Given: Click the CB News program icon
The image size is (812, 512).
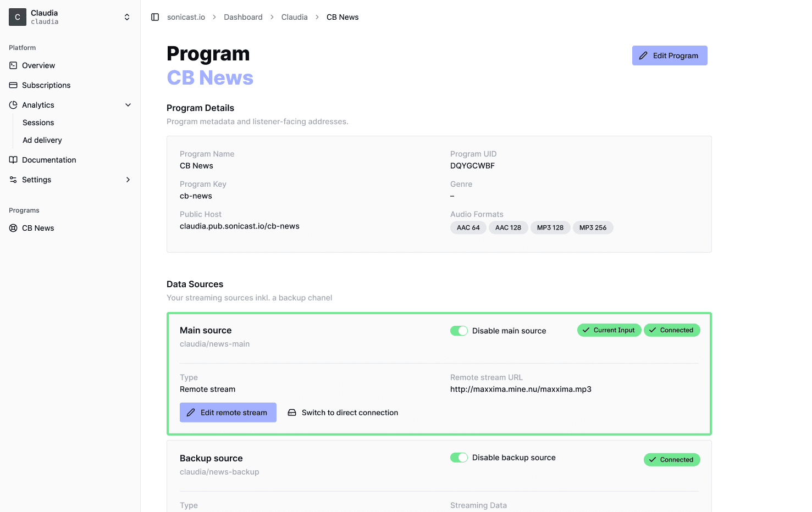Looking at the screenshot, I should [13, 228].
